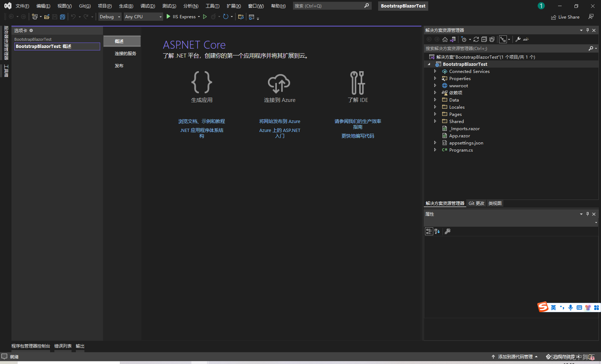Expand the wwwroot folder
This screenshot has height=364, width=601.
click(435, 85)
